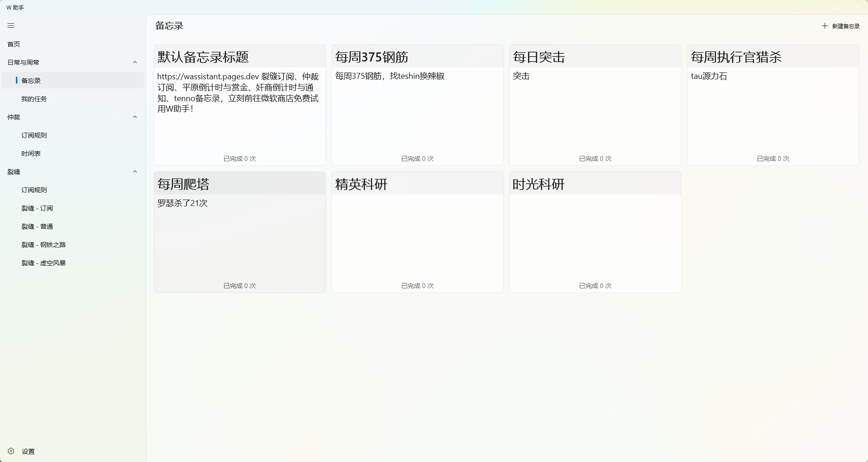Open the 每日突击 memo card

tap(595, 105)
